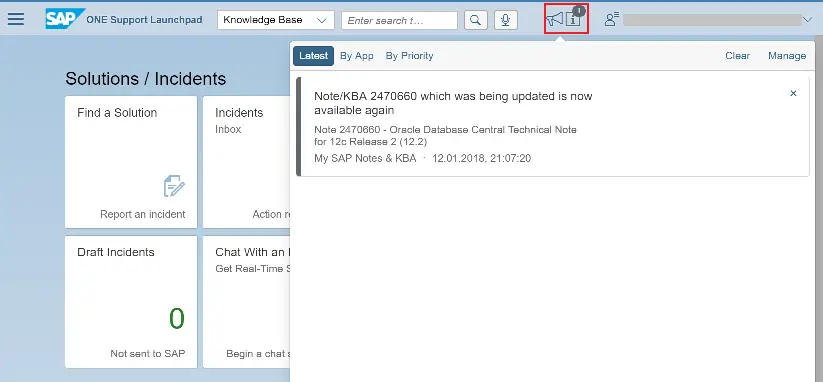Switch to the By Priority tab

pyautogui.click(x=409, y=56)
